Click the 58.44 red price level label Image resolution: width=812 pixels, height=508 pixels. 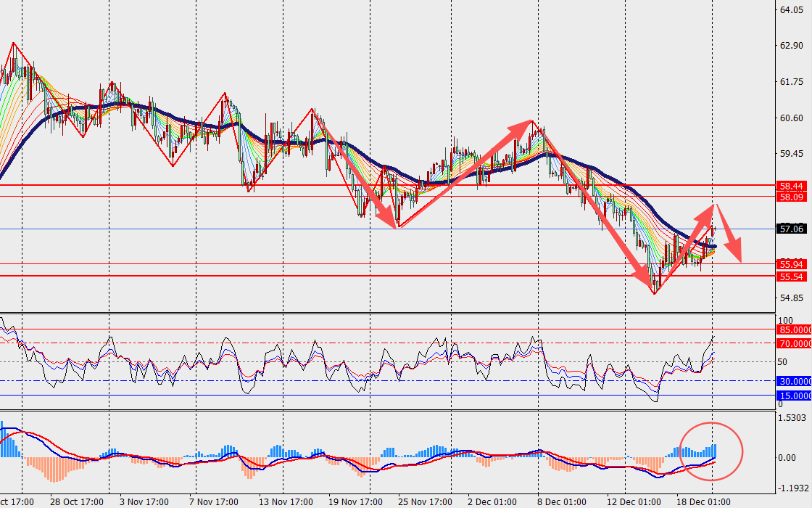792,186
